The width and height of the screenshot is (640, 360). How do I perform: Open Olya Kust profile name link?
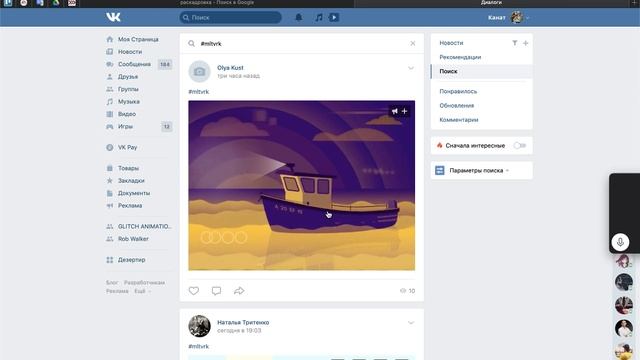coord(230,68)
